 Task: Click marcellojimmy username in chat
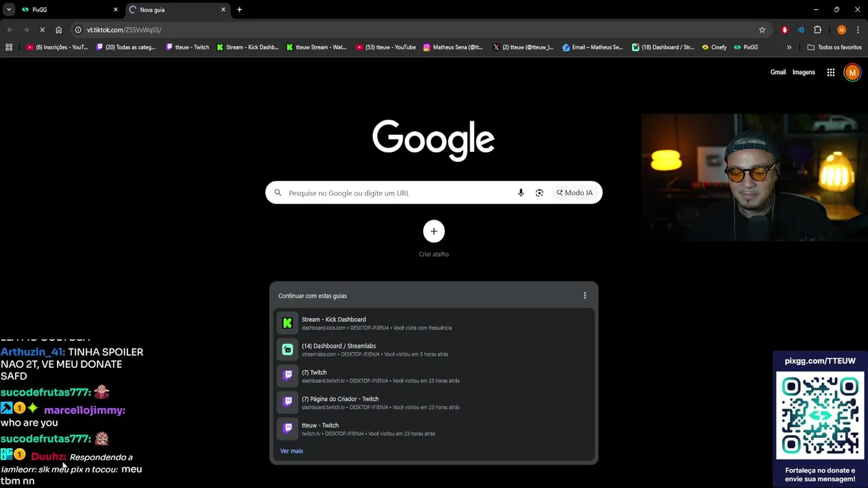84,410
